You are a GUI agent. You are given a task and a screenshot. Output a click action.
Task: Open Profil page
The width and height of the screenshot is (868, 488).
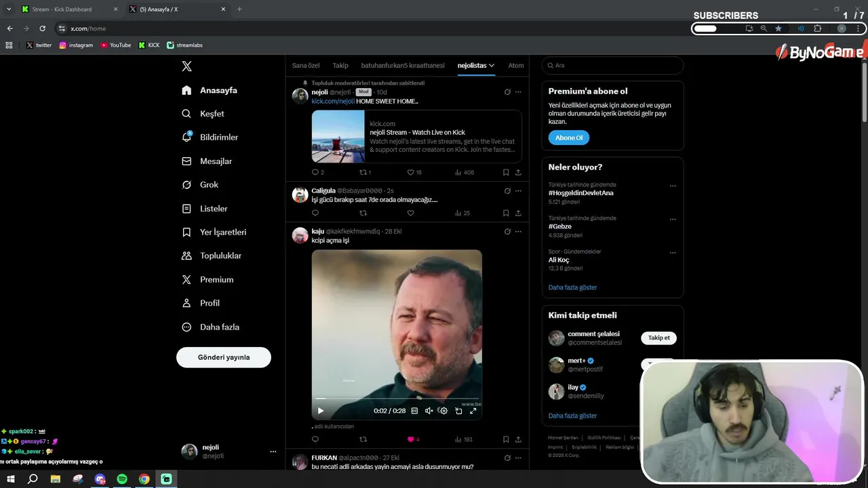pos(201,303)
